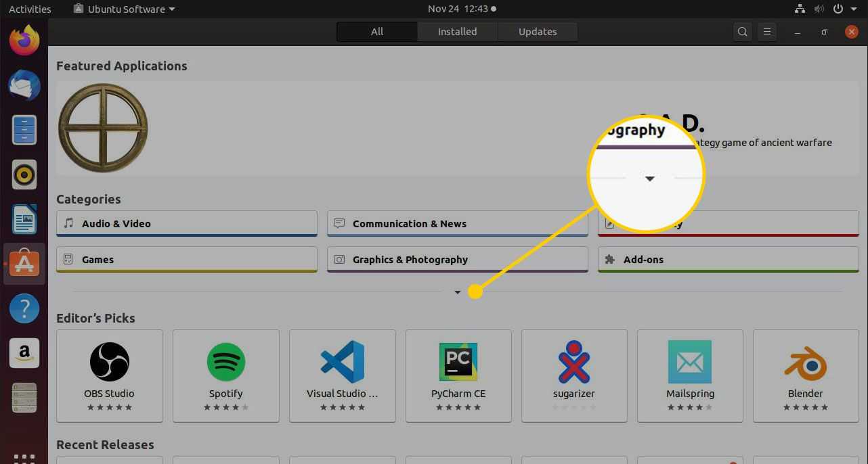868x464 pixels.
Task: Open Amazon launcher in the dock
Action: (x=24, y=353)
